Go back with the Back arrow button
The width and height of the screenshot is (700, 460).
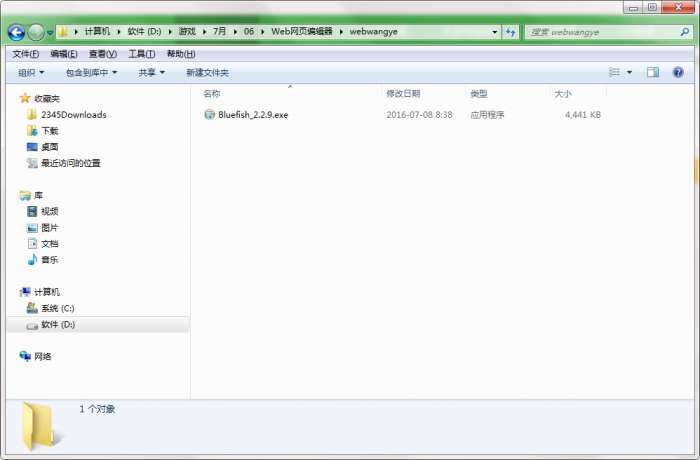tap(16, 32)
